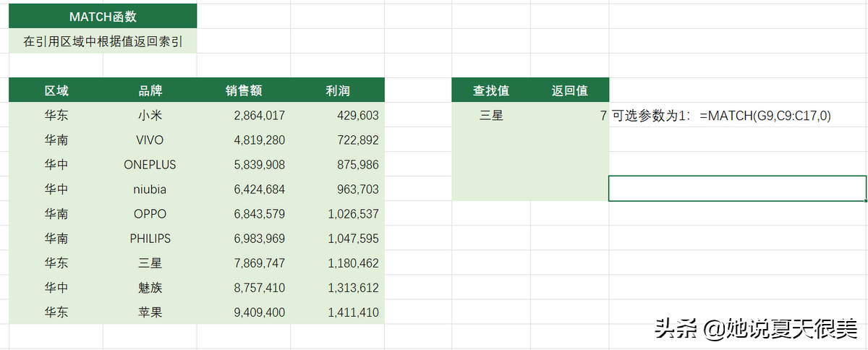The height and width of the screenshot is (350, 868).
Task: Click the 返回值 header cell
Action: 570,90
